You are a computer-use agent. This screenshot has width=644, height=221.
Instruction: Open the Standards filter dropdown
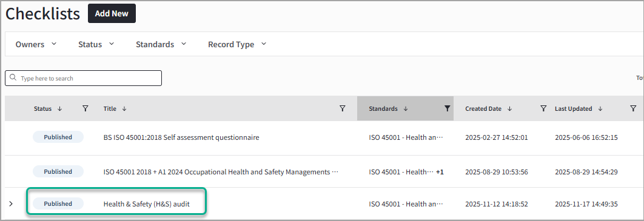click(161, 44)
